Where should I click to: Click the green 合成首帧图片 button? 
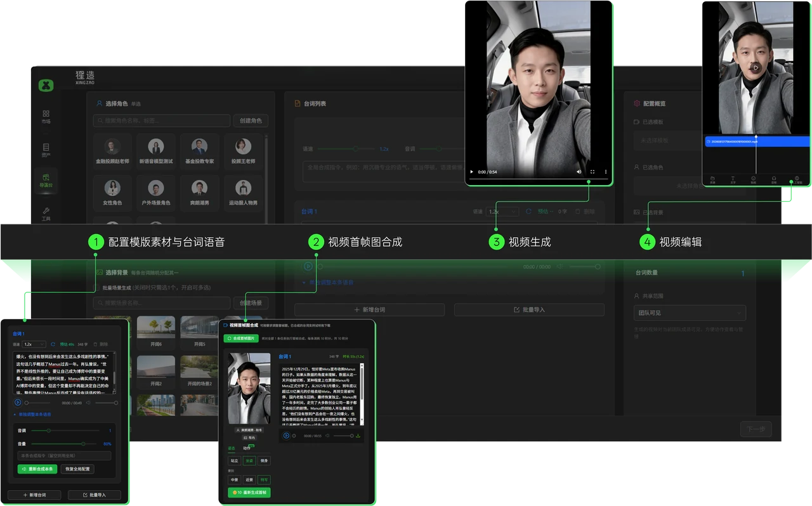241,339
